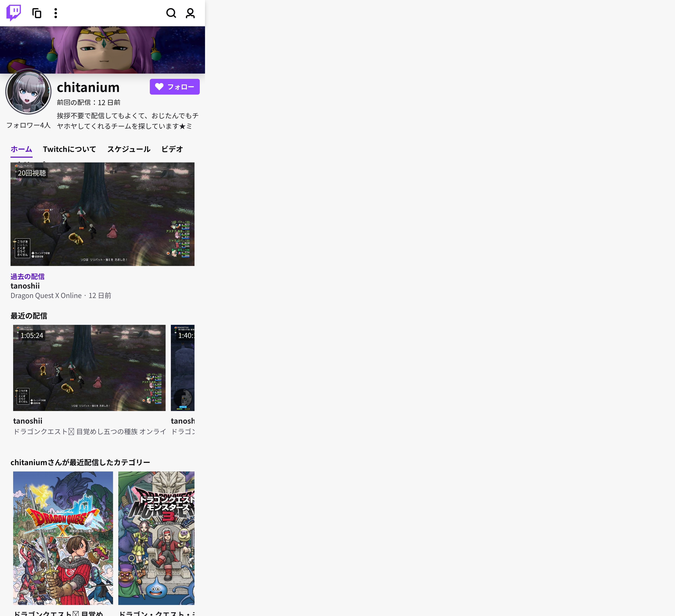Open the Dragon Quest X Online category link
The height and width of the screenshot is (616, 675).
[46, 296]
